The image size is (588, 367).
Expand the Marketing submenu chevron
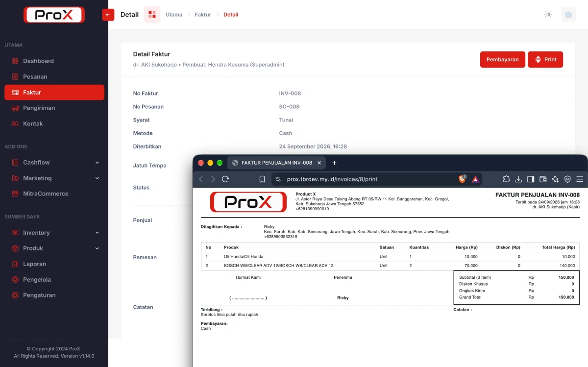point(97,178)
